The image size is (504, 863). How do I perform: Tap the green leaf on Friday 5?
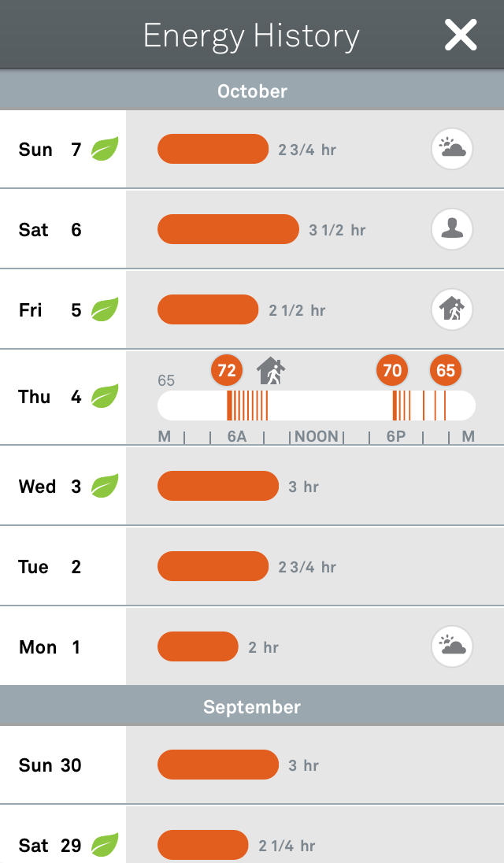pyautogui.click(x=105, y=309)
